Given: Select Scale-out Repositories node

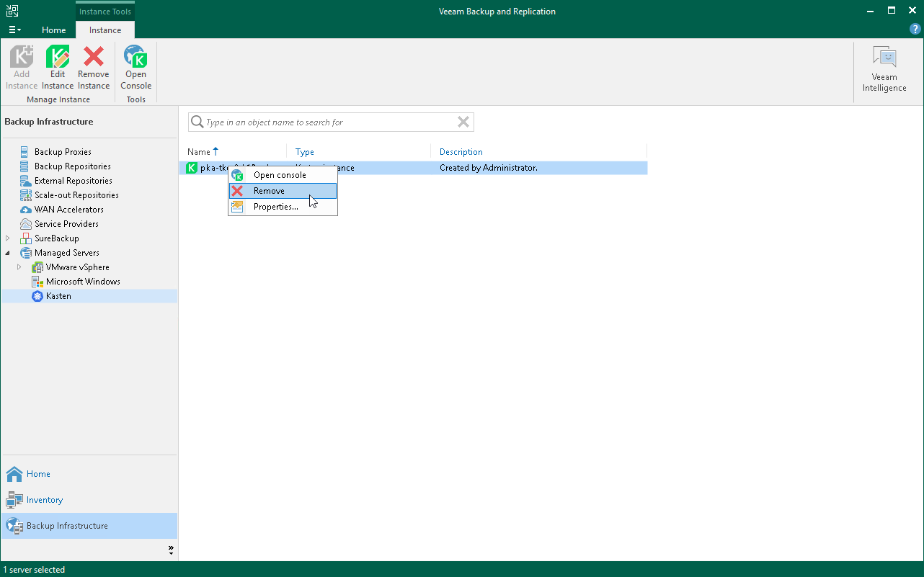Looking at the screenshot, I should point(76,195).
